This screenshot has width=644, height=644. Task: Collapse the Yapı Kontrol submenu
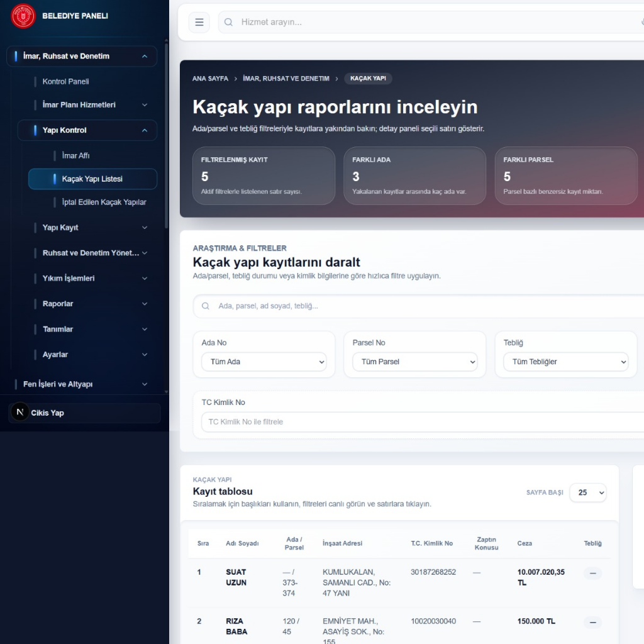[145, 130]
